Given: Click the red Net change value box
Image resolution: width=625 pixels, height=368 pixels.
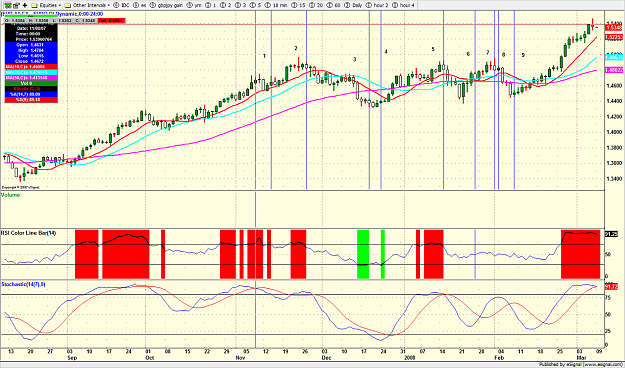Looking at the screenshot, I should tap(111, 20).
